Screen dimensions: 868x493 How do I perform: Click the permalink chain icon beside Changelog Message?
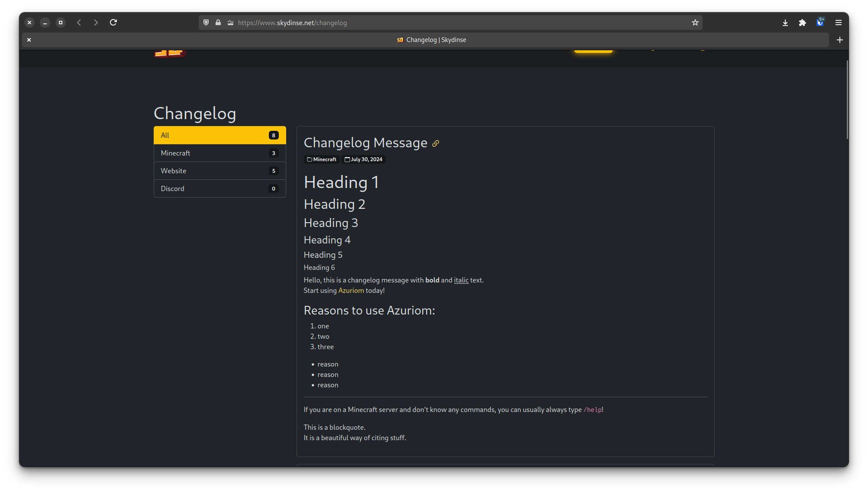[436, 143]
